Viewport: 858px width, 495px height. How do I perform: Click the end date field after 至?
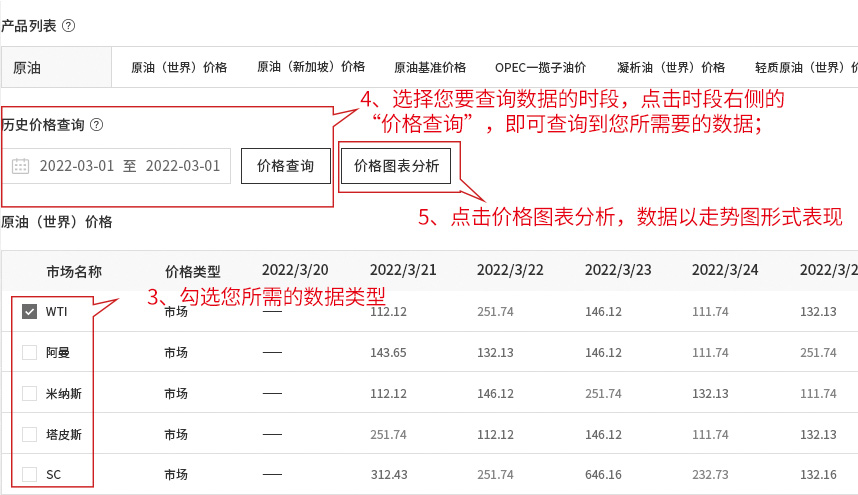pyautogui.click(x=183, y=166)
